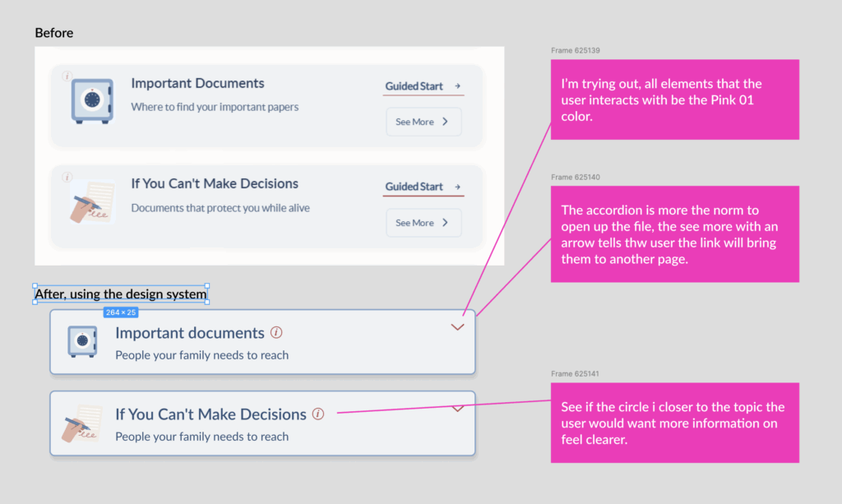Select the 'Frame 625141' label

(575, 374)
